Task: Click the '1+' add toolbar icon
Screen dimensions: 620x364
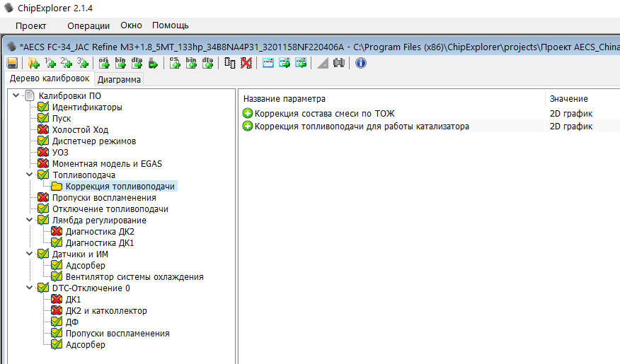Action: pos(50,63)
